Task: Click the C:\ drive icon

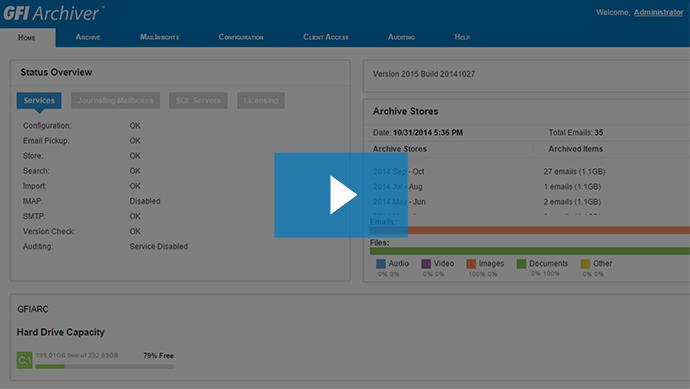Action: [25, 360]
